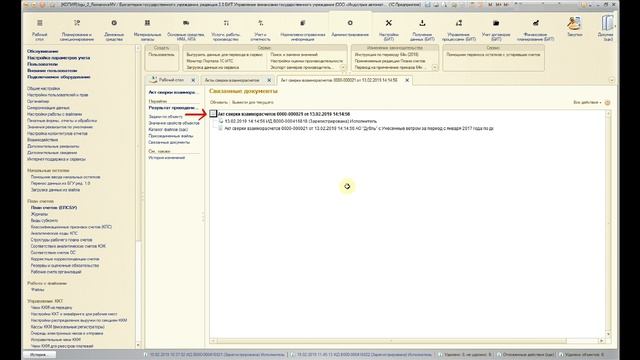The image size is (640, 360).
Task: Open the Денежные средства section
Action: pyautogui.click(x=114, y=29)
